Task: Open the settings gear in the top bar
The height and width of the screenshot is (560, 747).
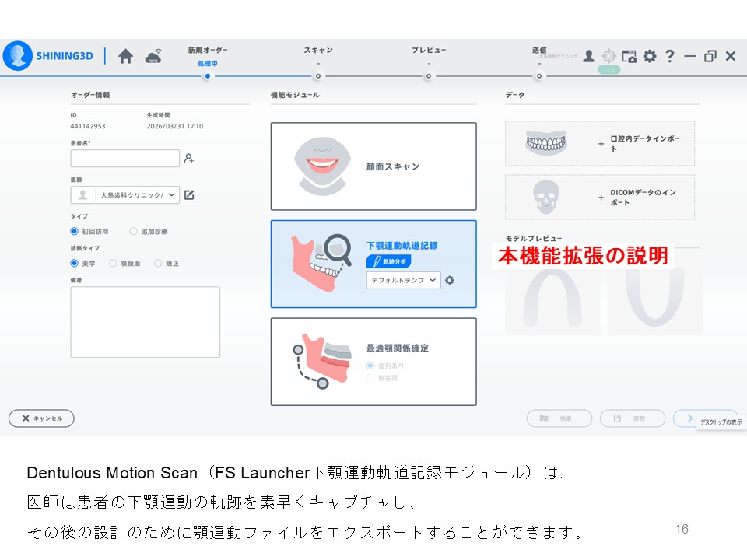Action: 650,56
